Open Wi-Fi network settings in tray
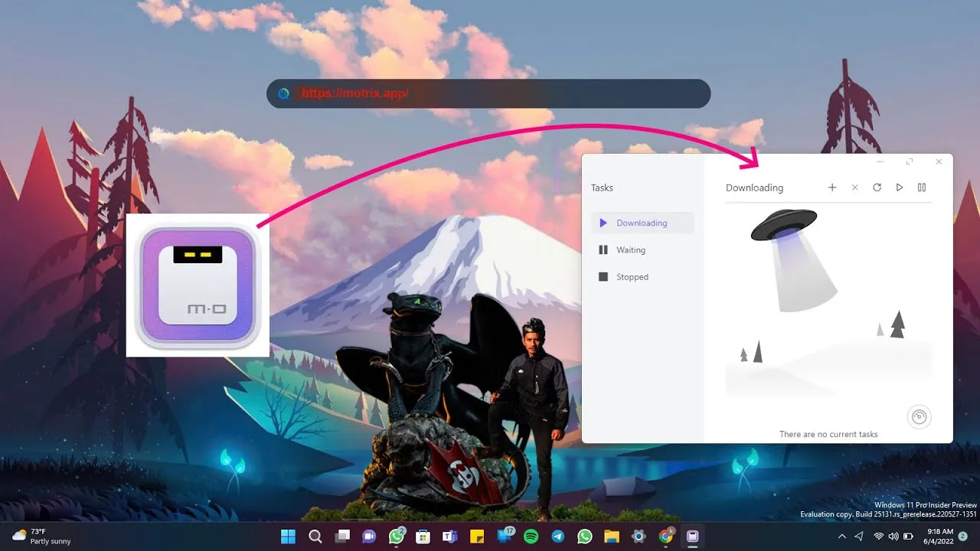 (x=879, y=536)
